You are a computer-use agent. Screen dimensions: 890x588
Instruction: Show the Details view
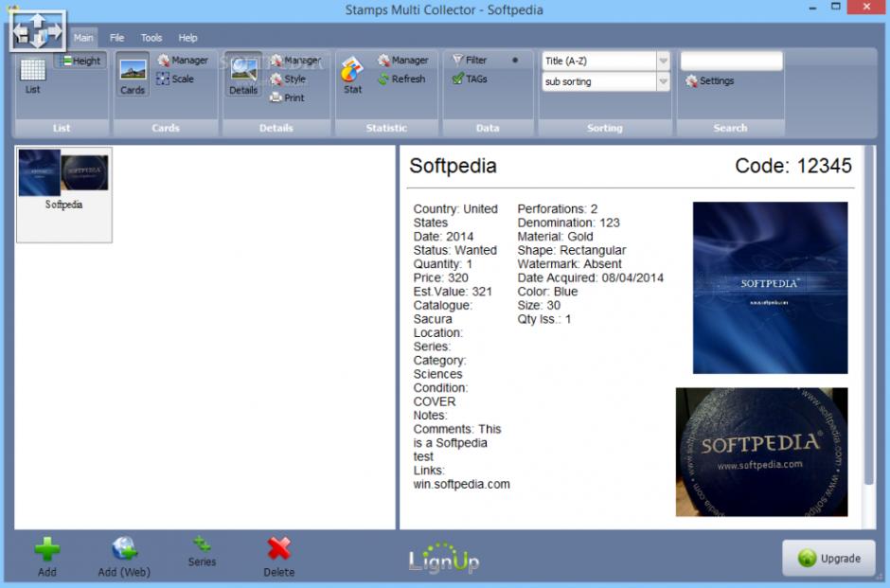pyautogui.click(x=243, y=75)
